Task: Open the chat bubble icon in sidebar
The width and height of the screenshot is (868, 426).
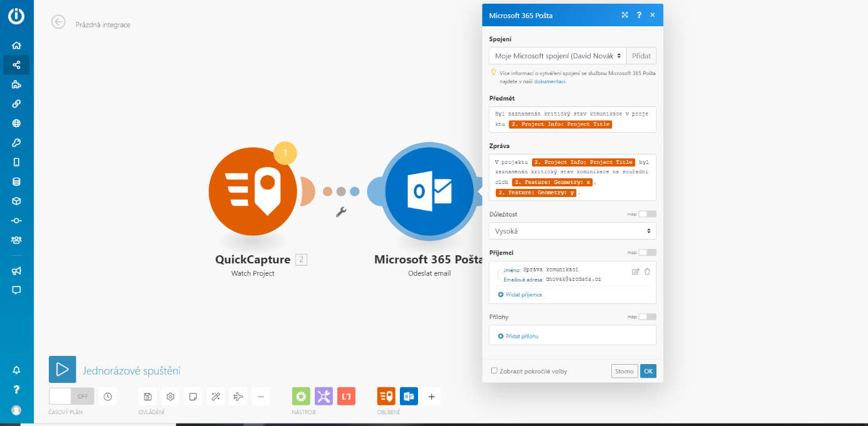Action: (x=16, y=290)
